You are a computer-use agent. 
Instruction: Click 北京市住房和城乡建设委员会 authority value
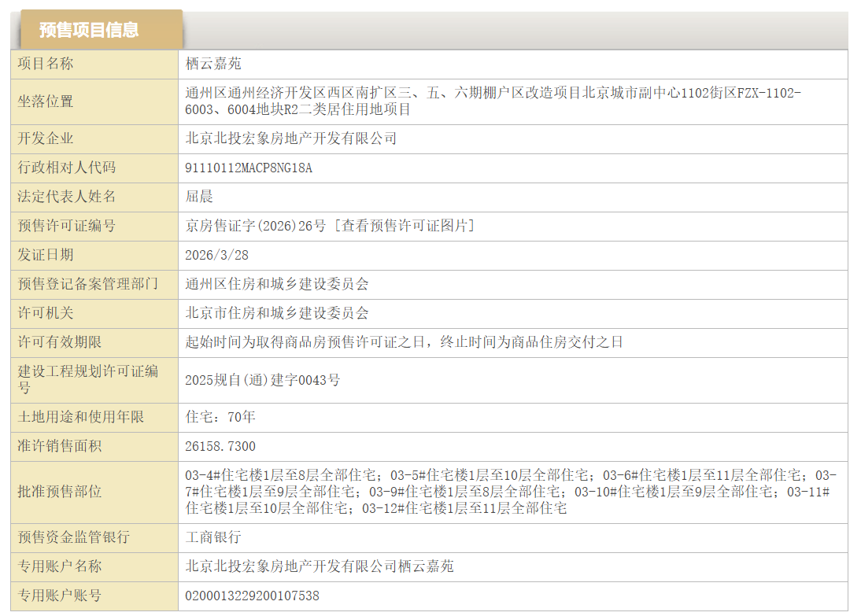tap(276, 313)
